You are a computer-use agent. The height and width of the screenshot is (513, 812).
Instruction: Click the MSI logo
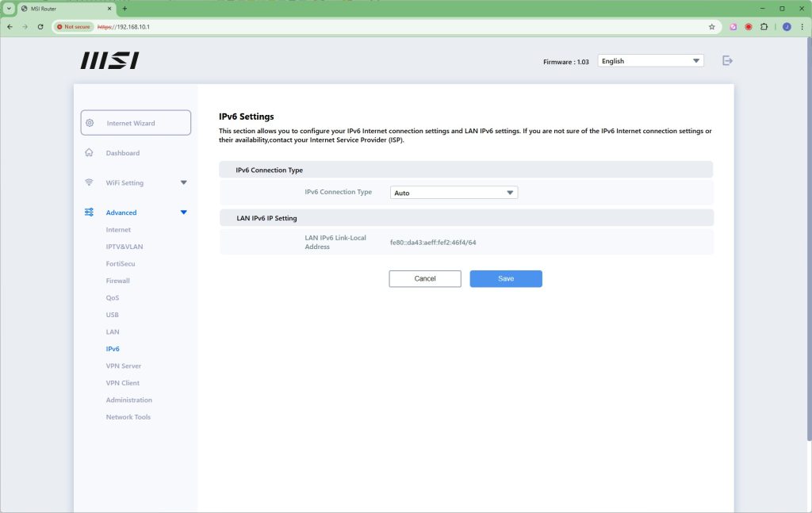109,61
